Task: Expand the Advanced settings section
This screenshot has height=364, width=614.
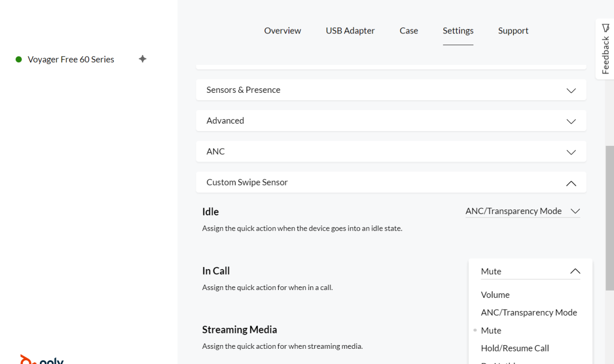Action: click(x=391, y=121)
